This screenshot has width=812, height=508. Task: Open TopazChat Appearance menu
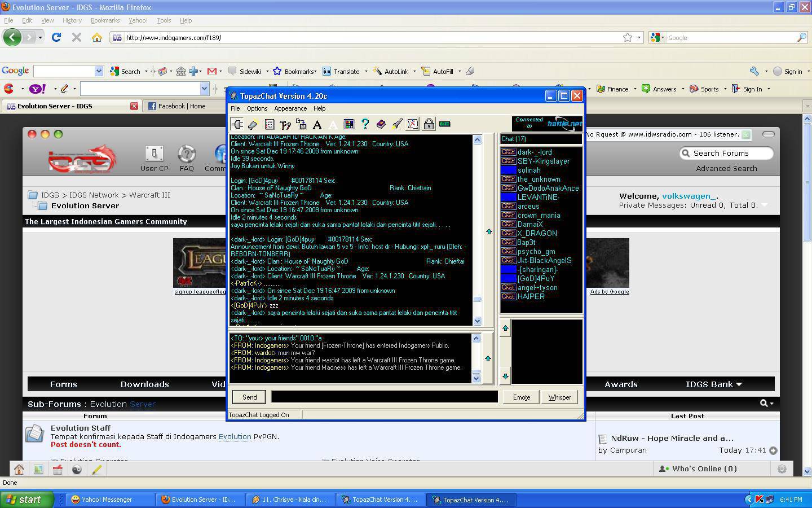click(290, 108)
